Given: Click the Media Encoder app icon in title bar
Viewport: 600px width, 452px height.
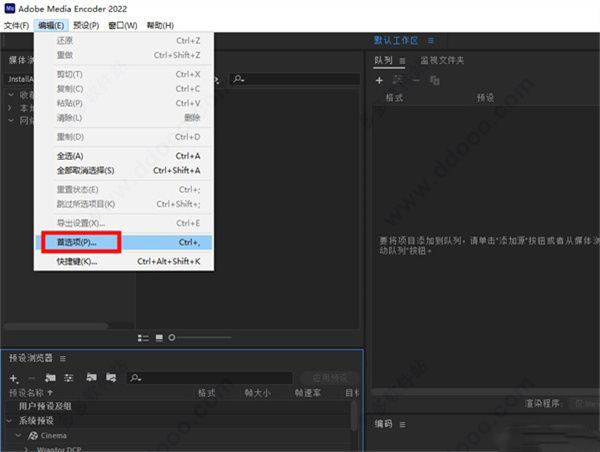Looking at the screenshot, I should pyautogui.click(x=10, y=8).
